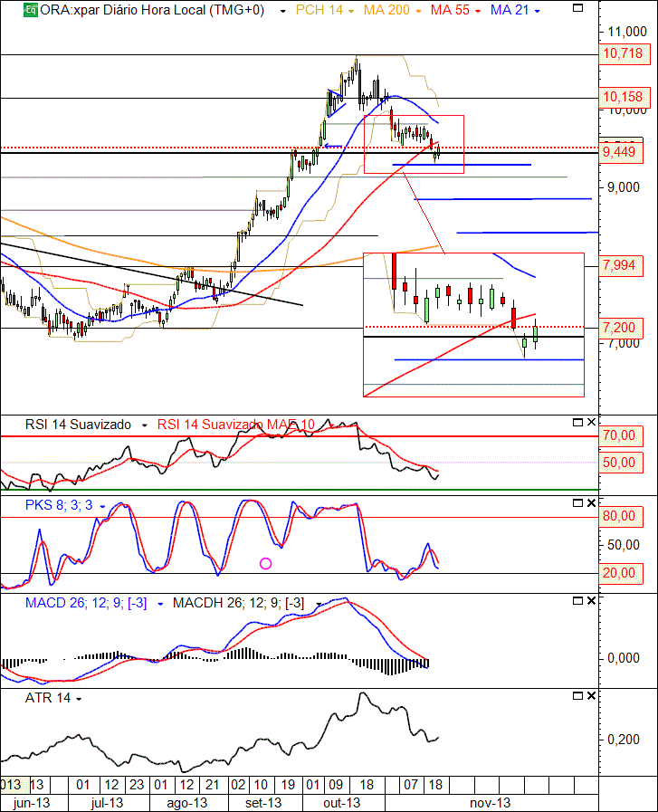The height and width of the screenshot is (812, 658).
Task: Open the MACDH 26; 12; 9 dropdown
Action: [x=319, y=604]
